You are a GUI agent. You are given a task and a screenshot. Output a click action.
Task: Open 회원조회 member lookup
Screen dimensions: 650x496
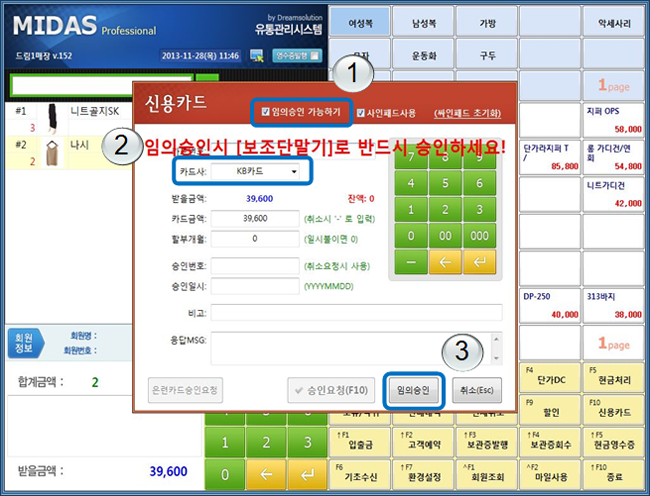(487, 475)
